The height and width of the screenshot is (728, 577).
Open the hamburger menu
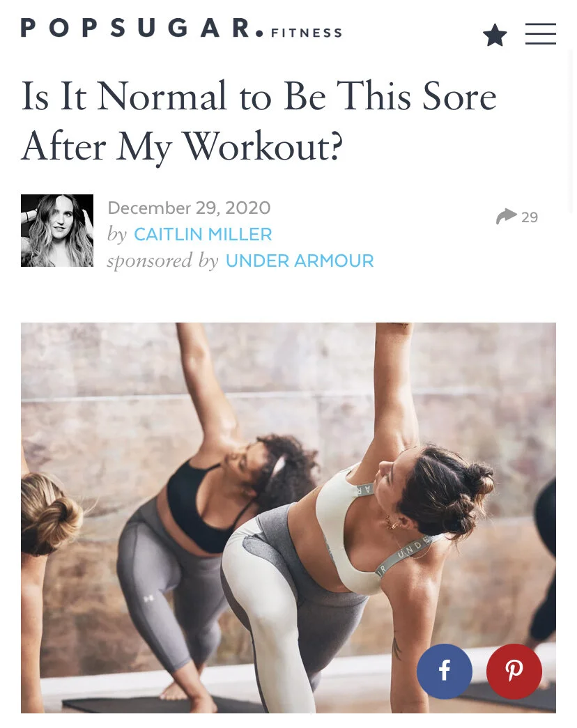click(x=540, y=34)
